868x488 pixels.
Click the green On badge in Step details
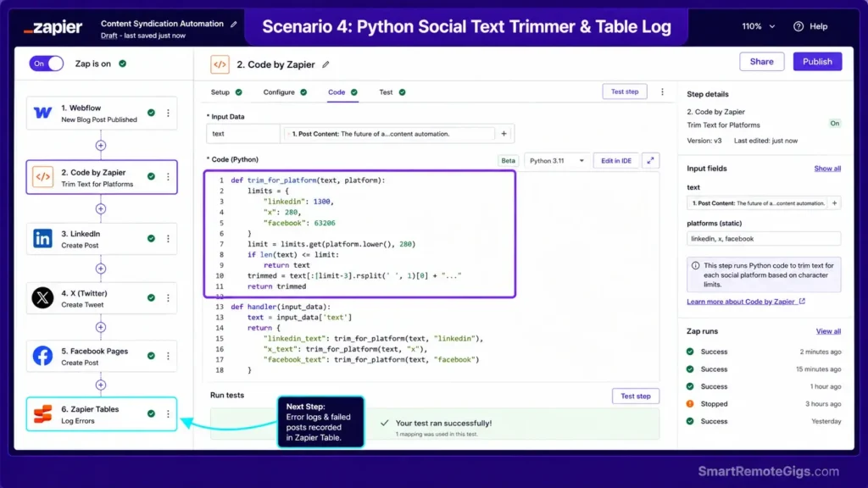834,124
